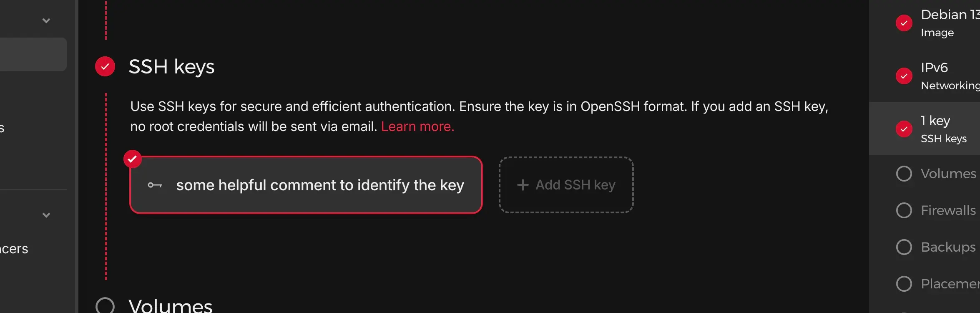Viewport: 980px width, 313px height.
Task: Click the key icon inside the SSH key card
Action: pos(155,185)
